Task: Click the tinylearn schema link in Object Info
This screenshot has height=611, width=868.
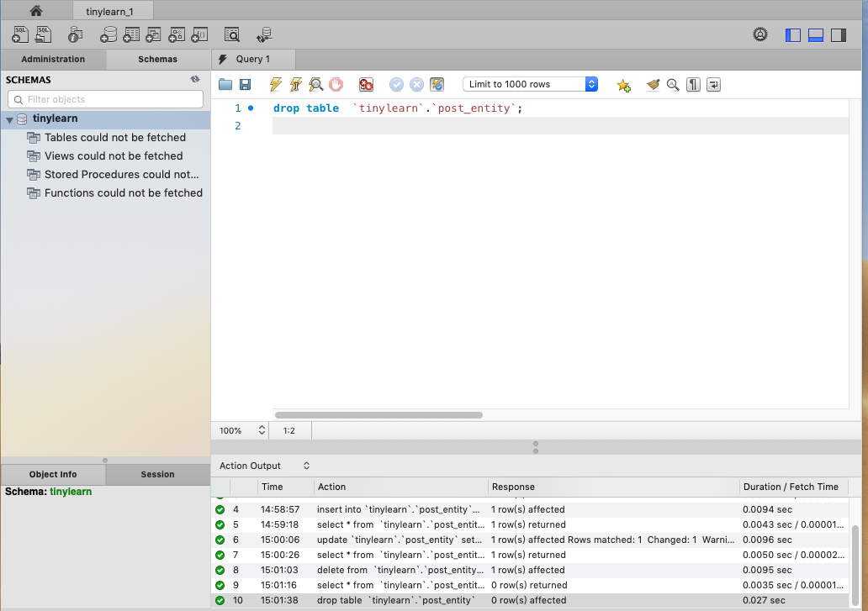Action: pos(71,492)
